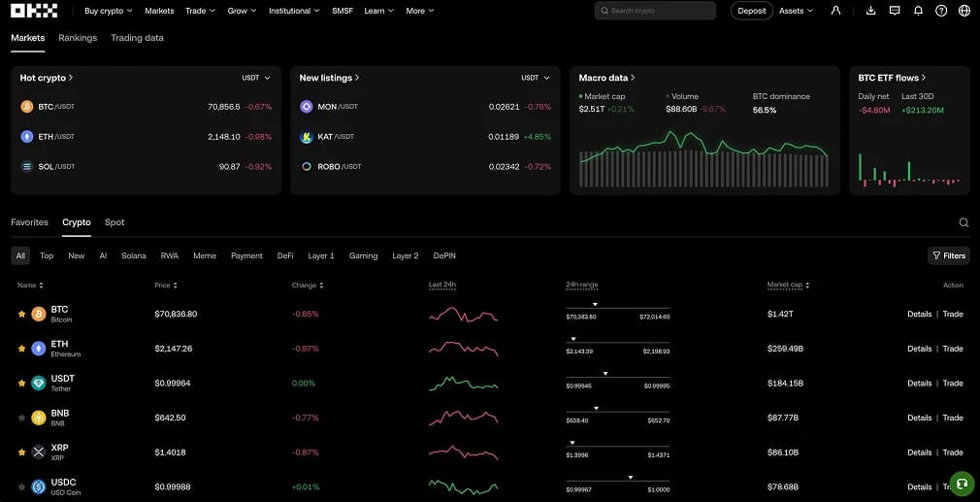Open Hot crypto USDT currency dropdown
The height and width of the screenshot is (502, 980).
point(256,78)
